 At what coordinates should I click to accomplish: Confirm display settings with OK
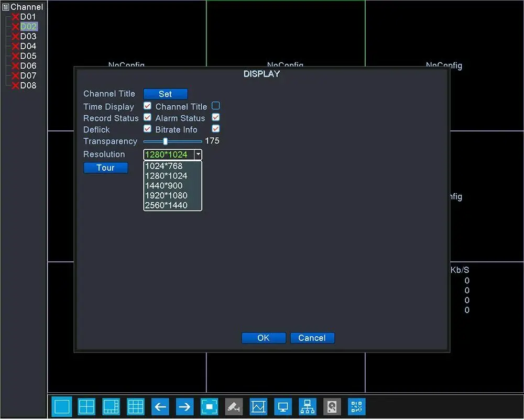point(264,338)
